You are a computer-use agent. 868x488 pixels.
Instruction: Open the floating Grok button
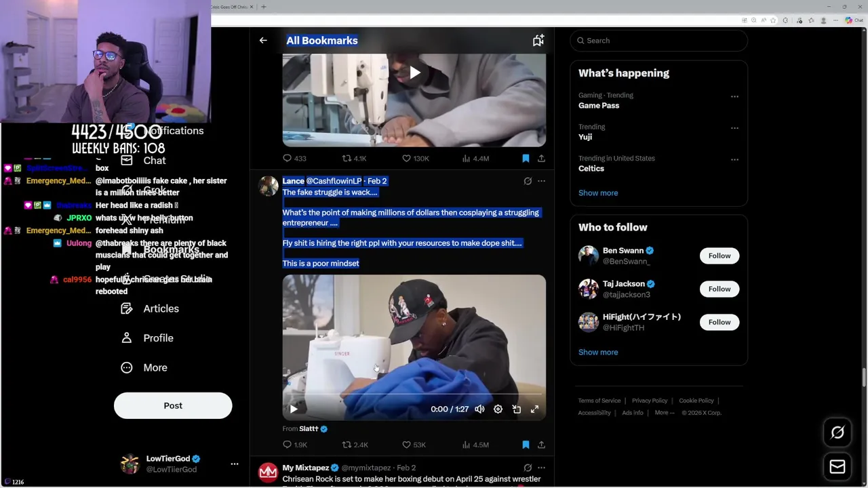[837, 432]
